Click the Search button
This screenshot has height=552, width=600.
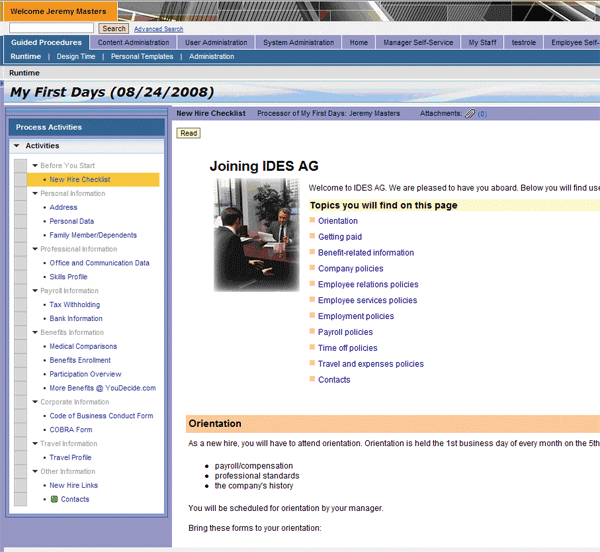114,29
